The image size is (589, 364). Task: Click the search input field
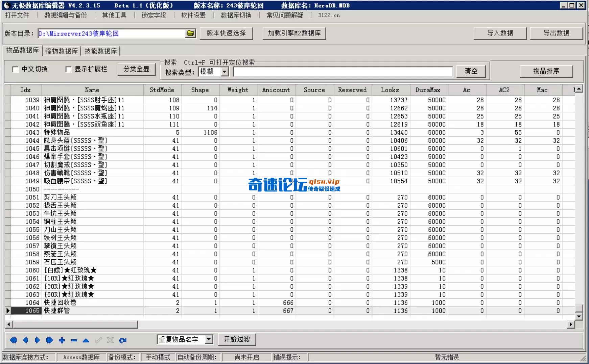[x=343, y=72]
